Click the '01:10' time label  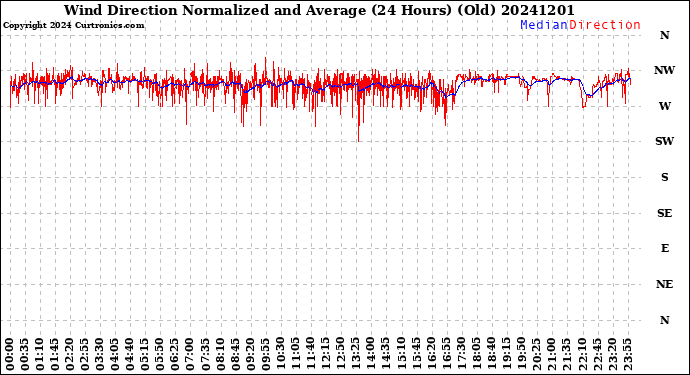tap(40, 354)
